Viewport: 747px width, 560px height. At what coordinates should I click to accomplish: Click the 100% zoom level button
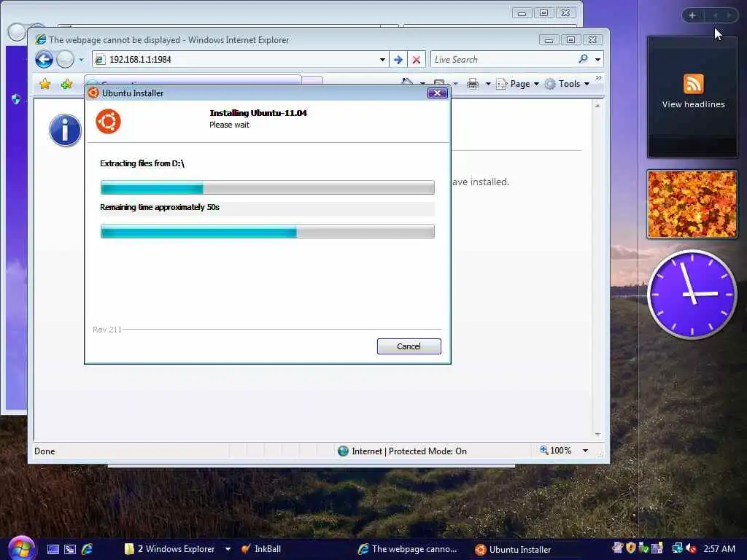point(555,451)
